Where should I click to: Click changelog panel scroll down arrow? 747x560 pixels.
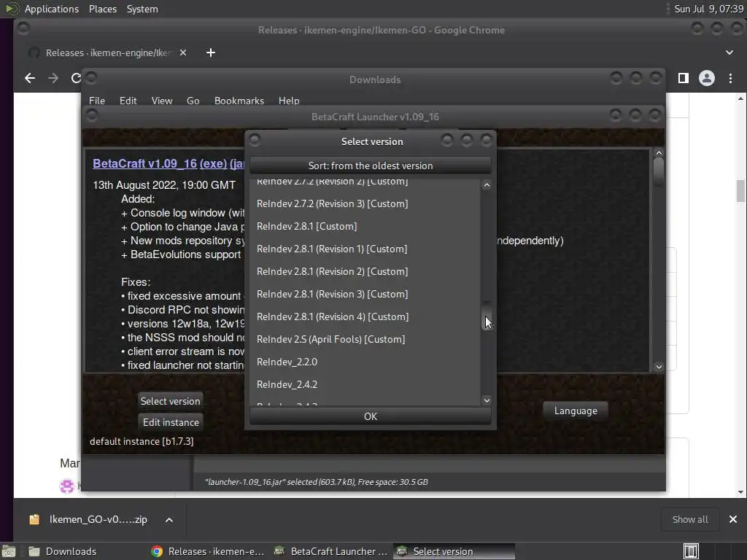(659, 367)
